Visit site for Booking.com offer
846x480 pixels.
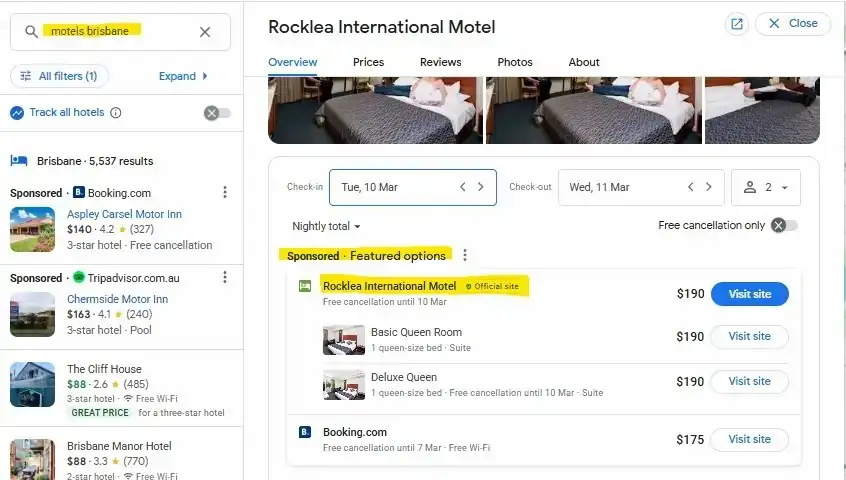click(x=749, y=440)
